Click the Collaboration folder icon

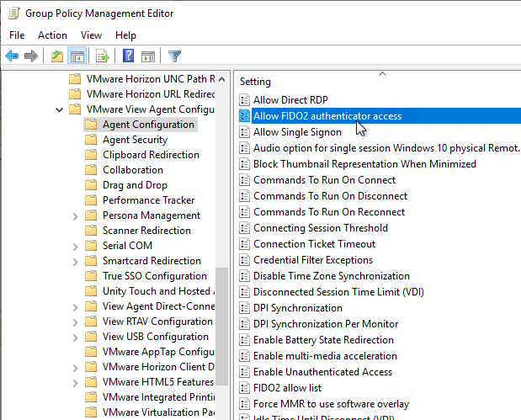coord(91,170)
